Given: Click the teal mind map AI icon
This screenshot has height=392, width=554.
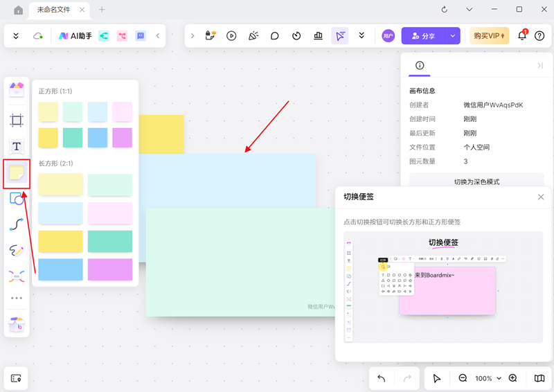Looking at the screenshot, I should tap(103, 36).
